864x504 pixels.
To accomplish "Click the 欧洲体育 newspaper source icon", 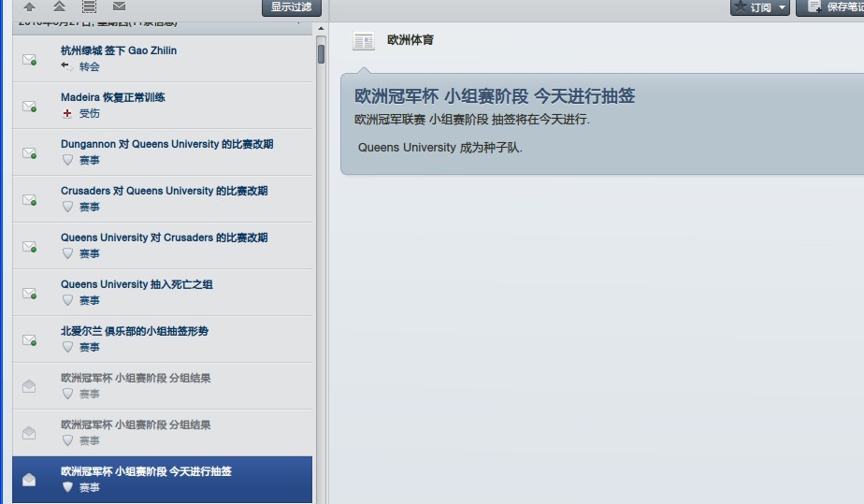I will [x=364, y=41].
